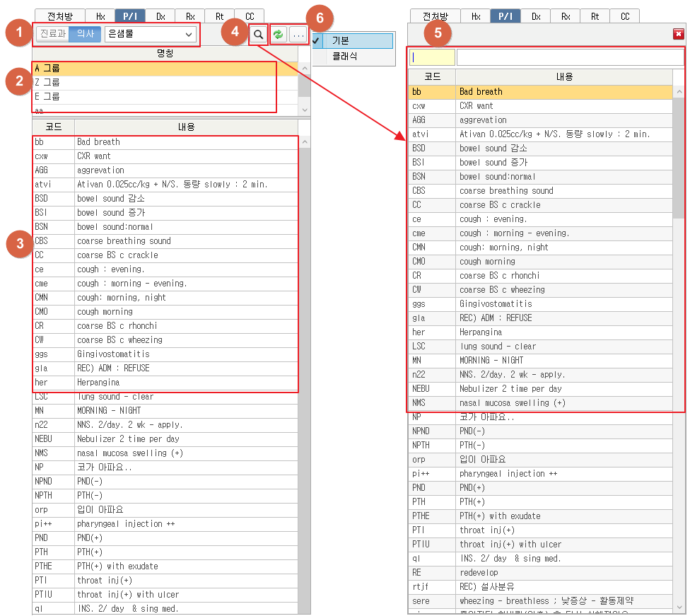The width and height of the screenshot is (690, 616).
Task: Click the yellow code search input field
Action: coord(433,57)
